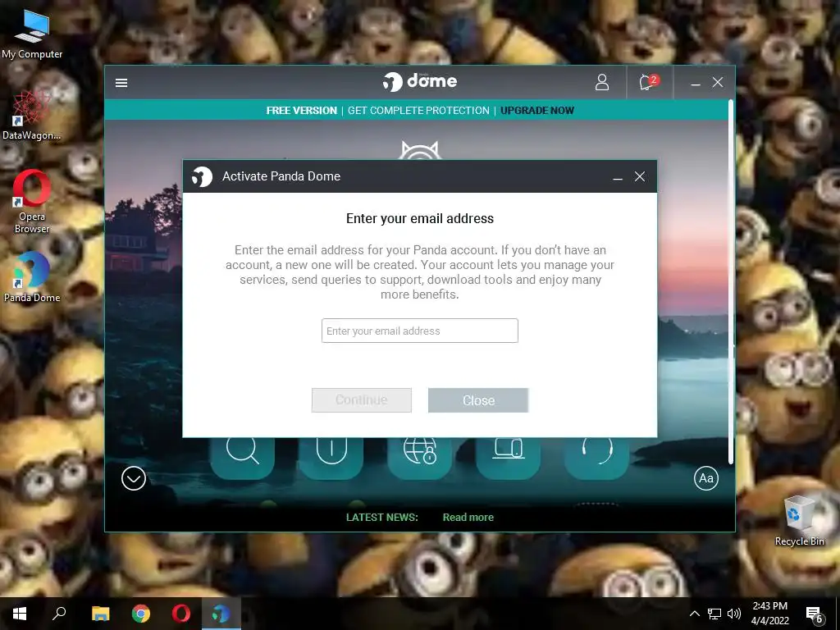Launch Chrome from the taskbar
Screen dimensions: 840x630
point(141,614)
